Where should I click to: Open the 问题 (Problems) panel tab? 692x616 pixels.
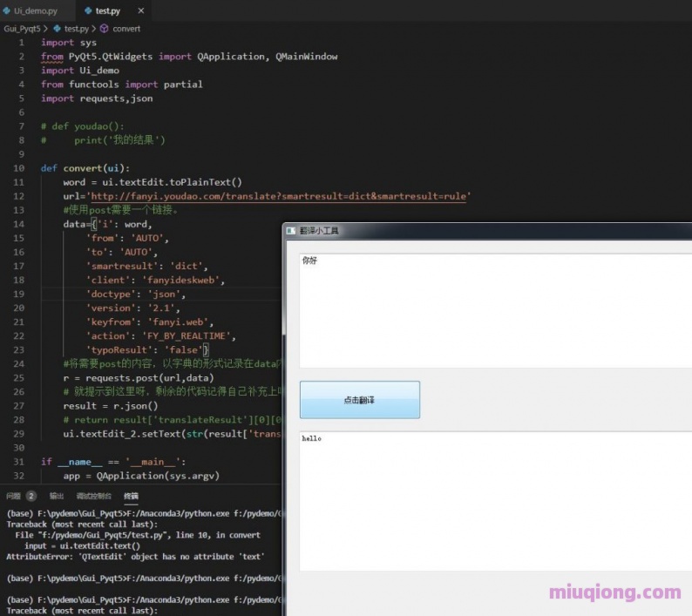[x=13, y=496]
